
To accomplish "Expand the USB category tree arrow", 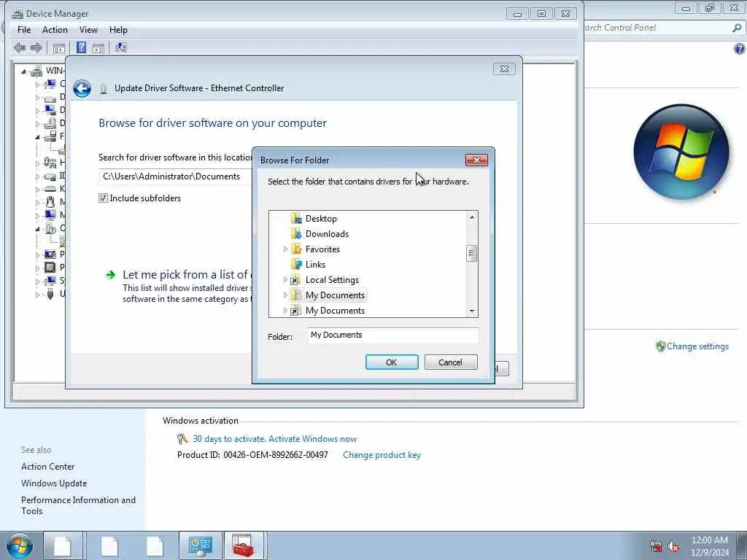I will [x=38, y=295].
